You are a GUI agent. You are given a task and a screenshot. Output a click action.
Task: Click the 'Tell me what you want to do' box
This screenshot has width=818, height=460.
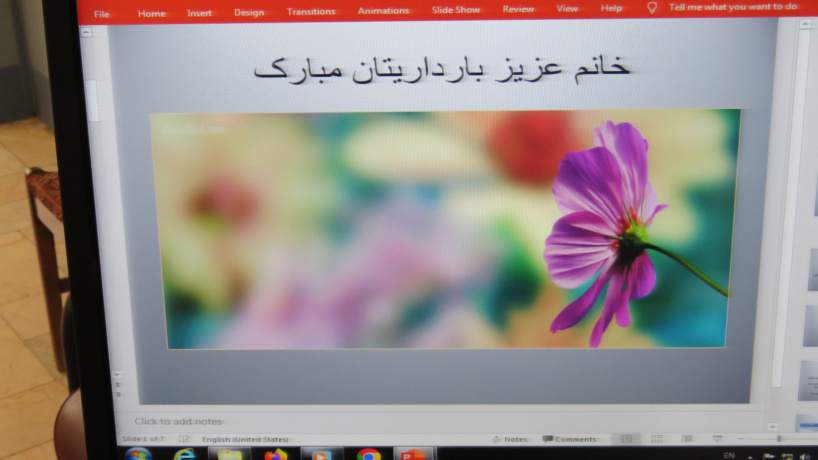click(x=733, y=7)
